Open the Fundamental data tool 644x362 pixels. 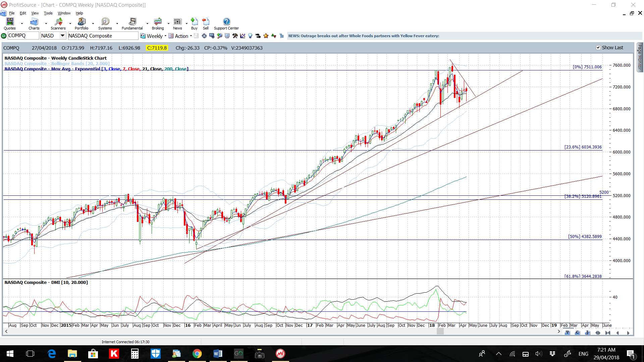tap(132, 24)
